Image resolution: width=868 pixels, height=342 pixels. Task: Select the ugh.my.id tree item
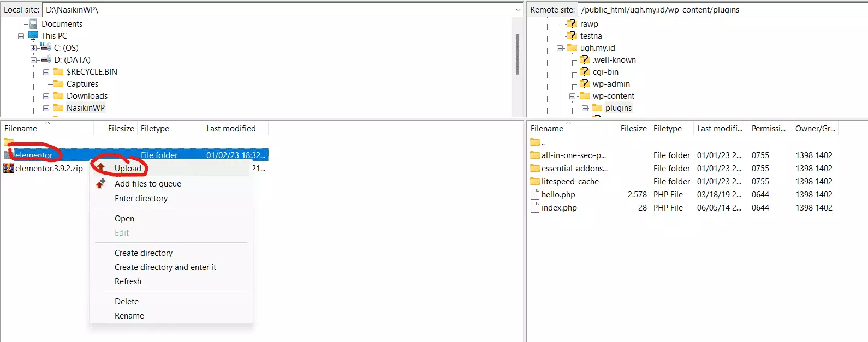(x=597, y=48)
